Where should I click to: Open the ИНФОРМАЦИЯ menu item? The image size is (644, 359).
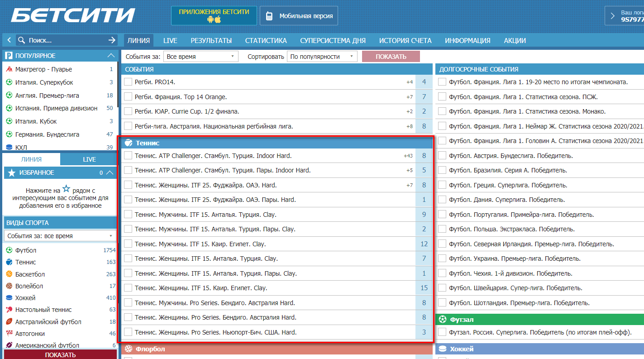467,40
